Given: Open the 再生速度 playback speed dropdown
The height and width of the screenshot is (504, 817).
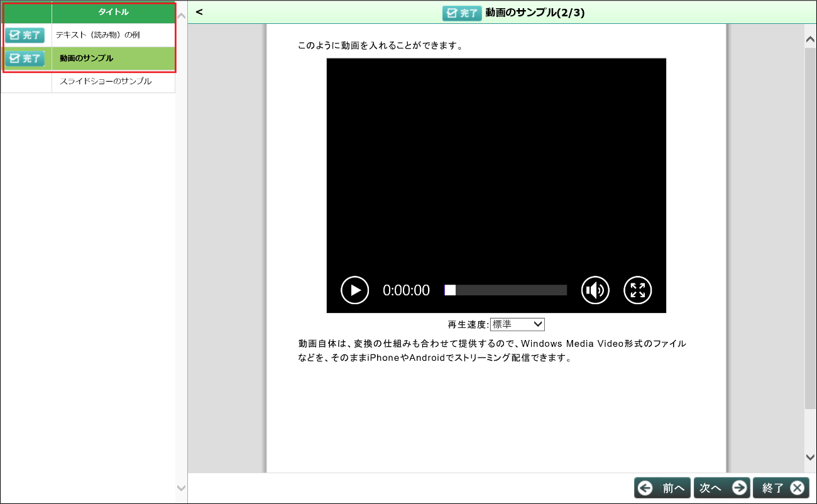Looking at the screenshot, I should pyautogui.click(x=517, y=324).
